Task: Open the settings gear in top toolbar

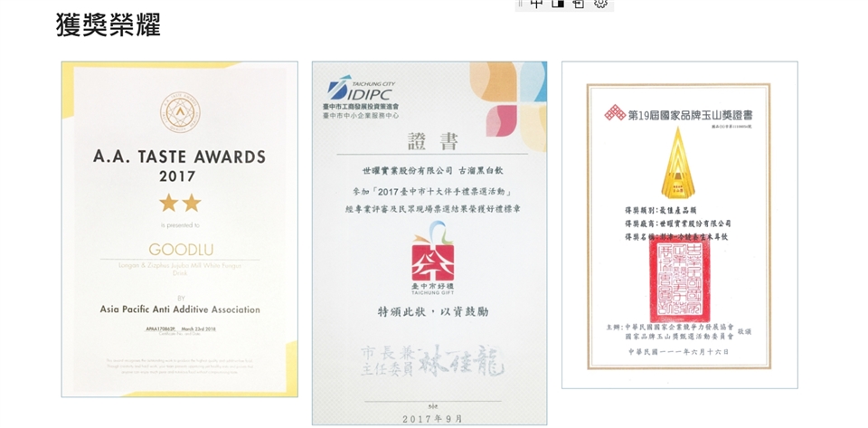Action: pos(600,4)
